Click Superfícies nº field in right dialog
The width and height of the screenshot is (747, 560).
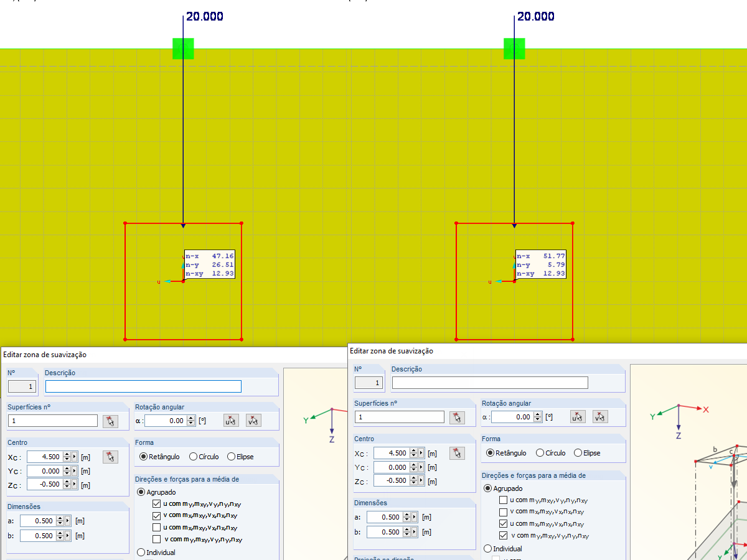tap(400, 418)
